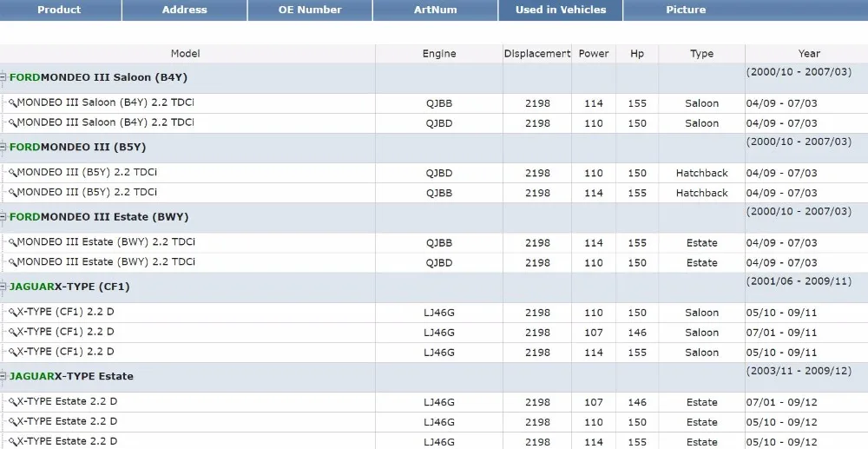Sort by the Model column header
868x449 pixels.
coord(186,54)
